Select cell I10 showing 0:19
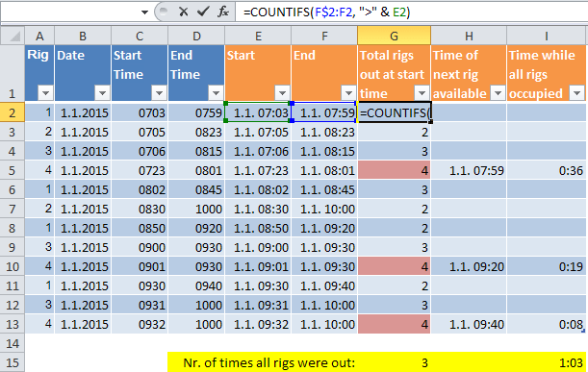This screenshot has width=588, height=372. pyautogui.click(x=547, y=266)
